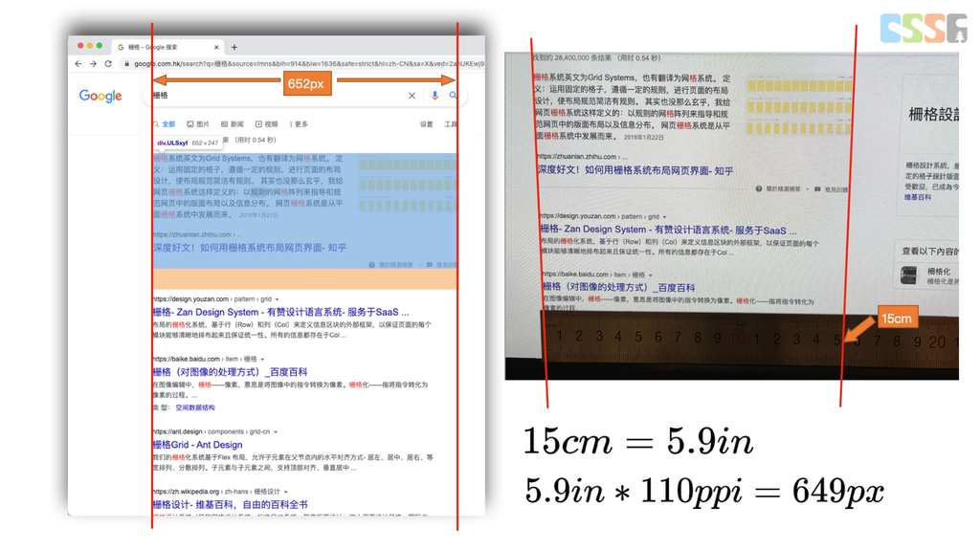Click the 空间数据结构 link

click(x=195, y=408)
